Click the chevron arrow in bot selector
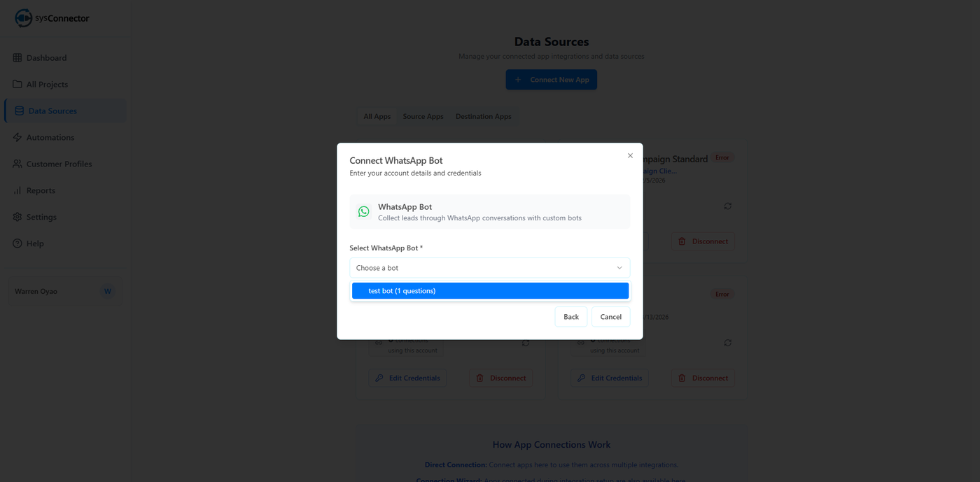980x482 pixels. pos(619,268)
